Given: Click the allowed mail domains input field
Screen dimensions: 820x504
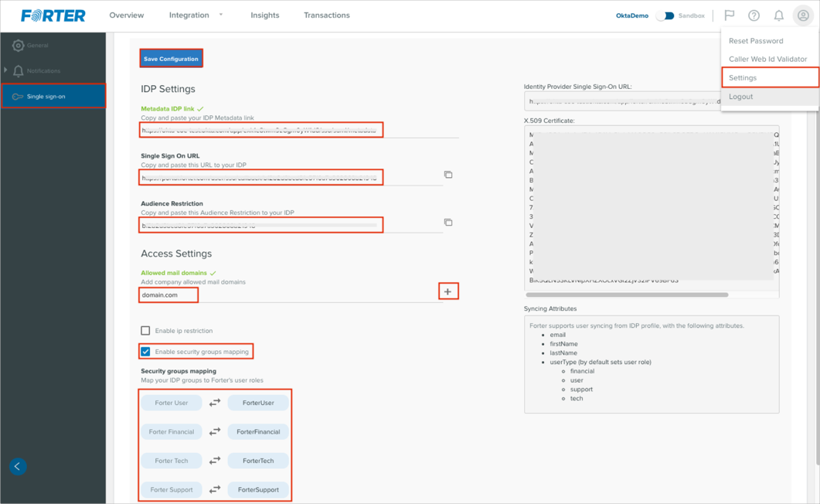Looking at the screenshot, I should click(x=290, y=295).
